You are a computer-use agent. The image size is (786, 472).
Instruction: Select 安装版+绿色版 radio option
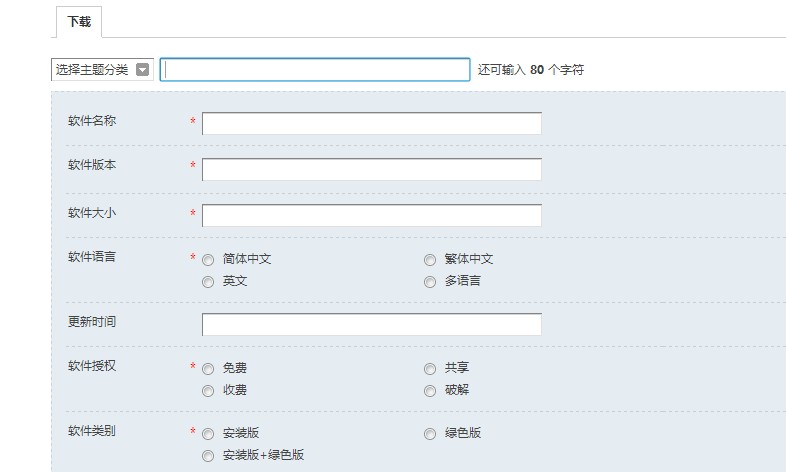tap(208, 456)
